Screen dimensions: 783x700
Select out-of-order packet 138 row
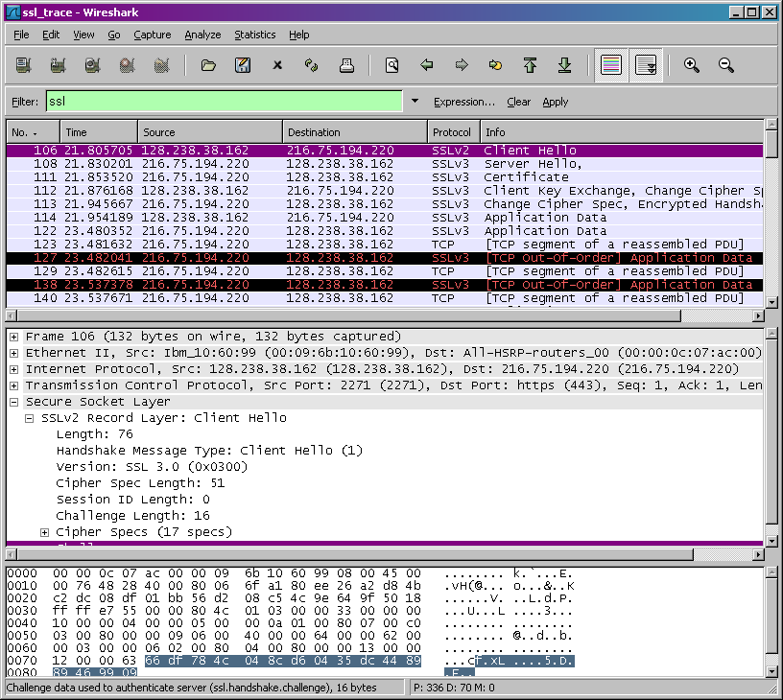(385, 285)
